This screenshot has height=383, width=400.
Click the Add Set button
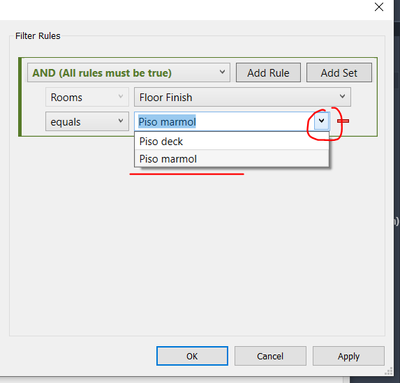point(339,73)
